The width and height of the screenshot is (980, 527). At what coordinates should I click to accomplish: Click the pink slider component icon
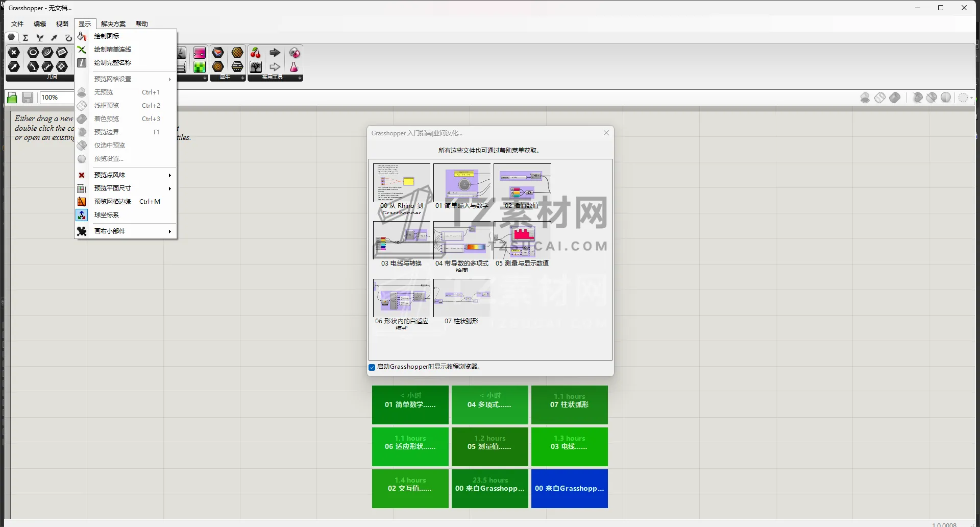coord(200,53)
